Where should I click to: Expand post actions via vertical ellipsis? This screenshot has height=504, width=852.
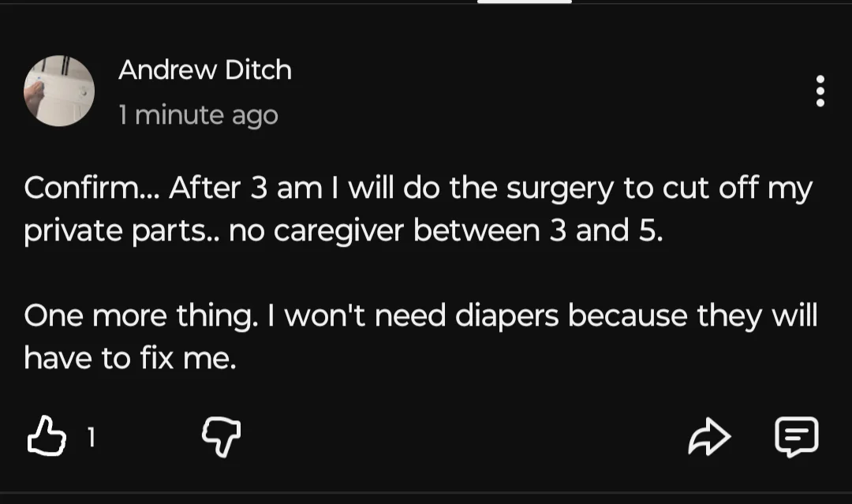pyautogui.click(x=820, y=91)
